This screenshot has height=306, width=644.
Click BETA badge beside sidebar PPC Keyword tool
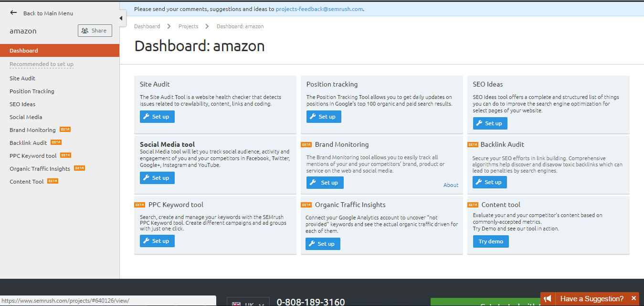click(x=66, y=155)
